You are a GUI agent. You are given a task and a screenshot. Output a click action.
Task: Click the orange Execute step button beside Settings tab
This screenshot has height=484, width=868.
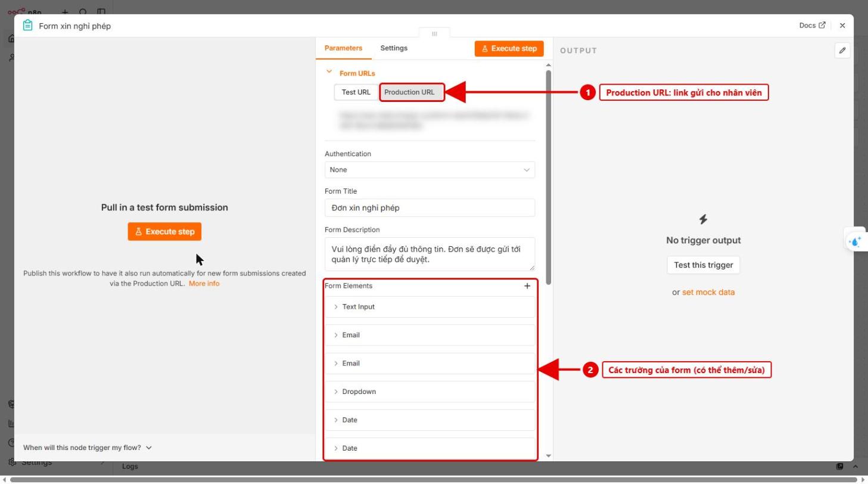pos(509,49)
